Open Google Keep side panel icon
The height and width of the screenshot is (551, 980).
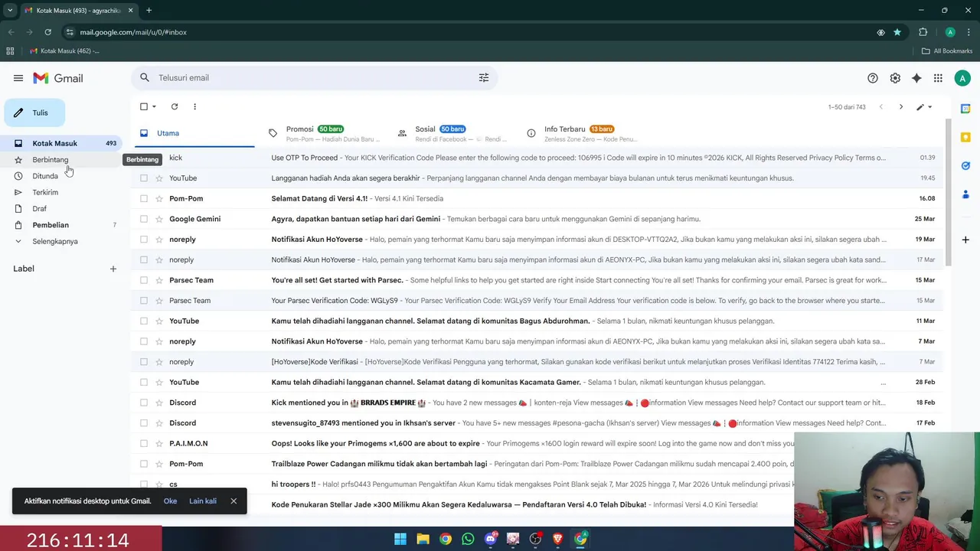[965, 137]
